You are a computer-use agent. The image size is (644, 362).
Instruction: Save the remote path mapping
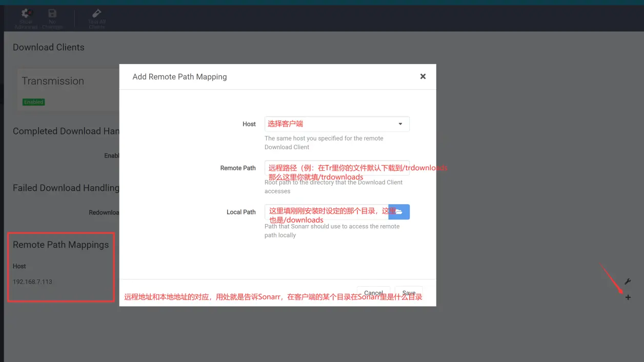pos(409,293)
